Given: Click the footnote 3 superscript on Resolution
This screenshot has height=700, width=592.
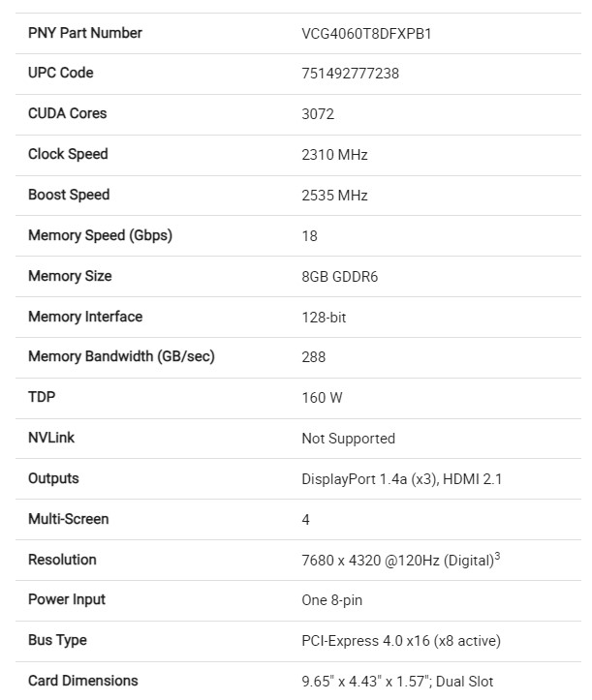Looking at the screenshot, I should pos(497,557).
